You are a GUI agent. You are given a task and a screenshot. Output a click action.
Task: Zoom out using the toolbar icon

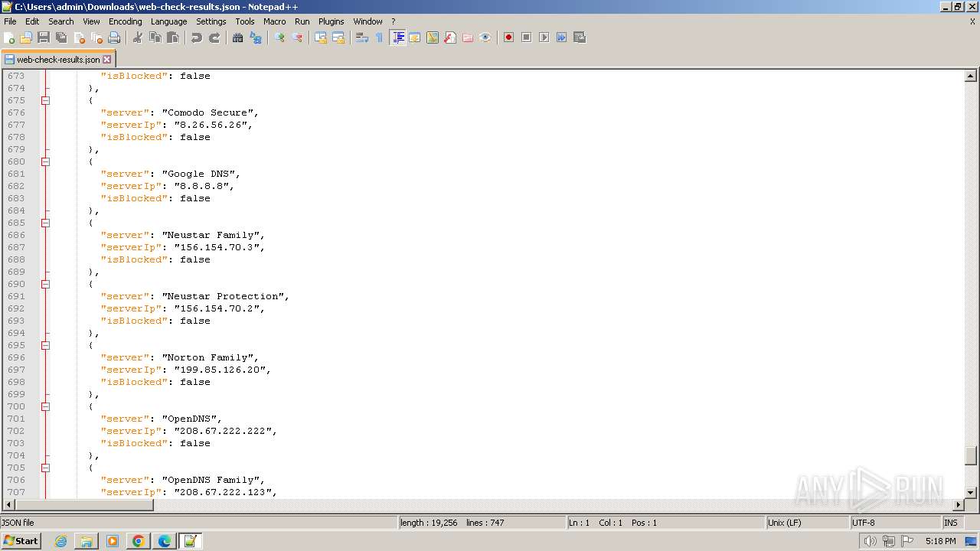point(297,37)
